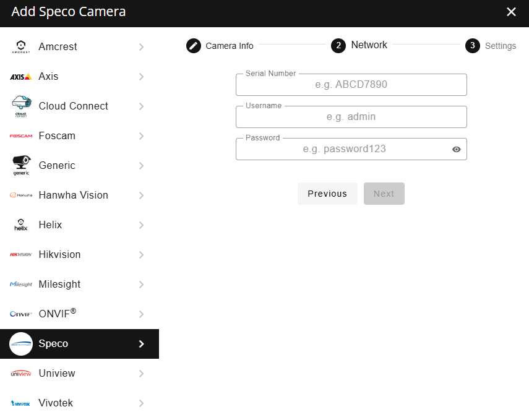Screen dimensions: 529x420
Task: Click the Vivotek logo icon
Action: [x=21, y=403]
